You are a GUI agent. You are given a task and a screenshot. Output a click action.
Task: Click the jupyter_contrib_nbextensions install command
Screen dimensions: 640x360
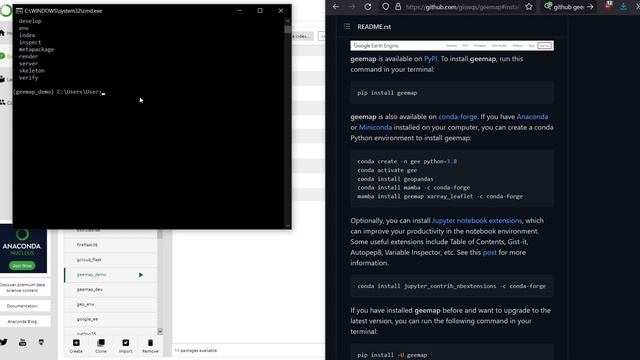[x=451, y=286]
